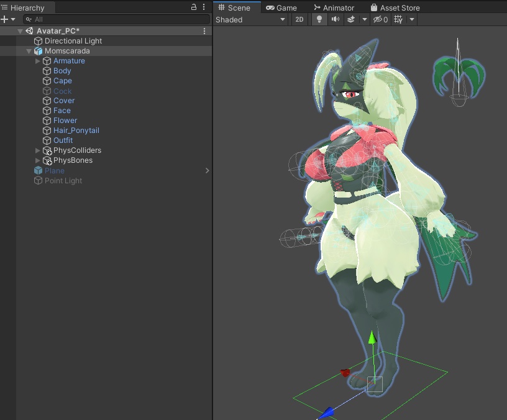
Task: Open the Plane prefab with chevron
Action: tap(208, 171)
